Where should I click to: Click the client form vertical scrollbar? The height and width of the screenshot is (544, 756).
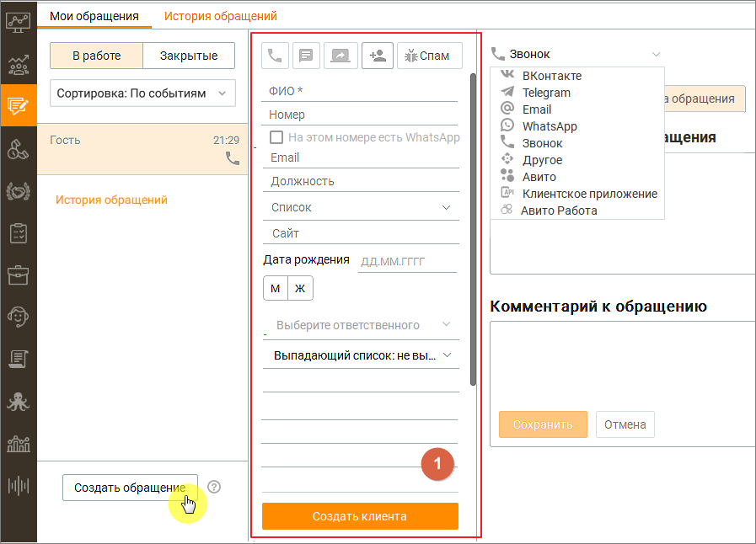(x=473, y=229)
